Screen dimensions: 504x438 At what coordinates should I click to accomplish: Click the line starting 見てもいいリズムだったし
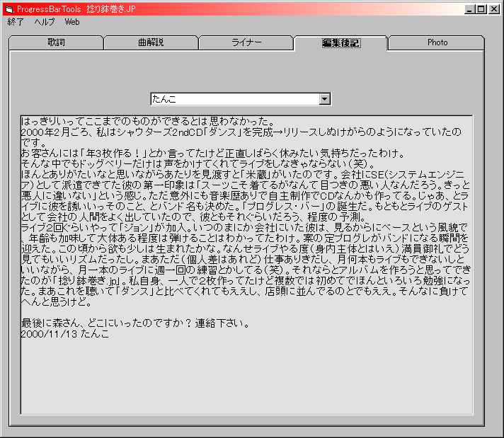[243, 259]
